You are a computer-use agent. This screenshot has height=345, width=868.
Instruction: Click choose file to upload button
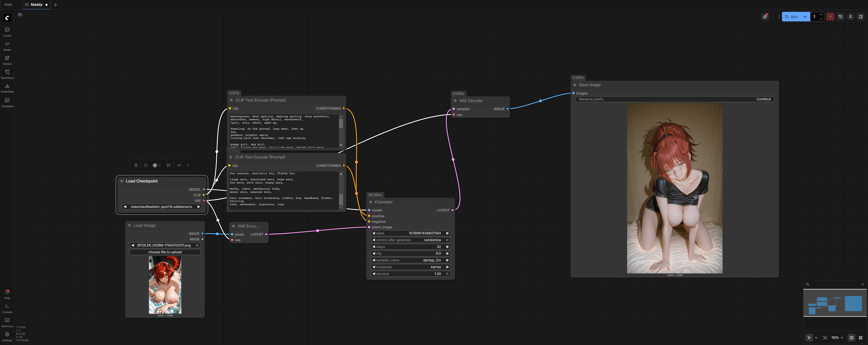(165, 252)
